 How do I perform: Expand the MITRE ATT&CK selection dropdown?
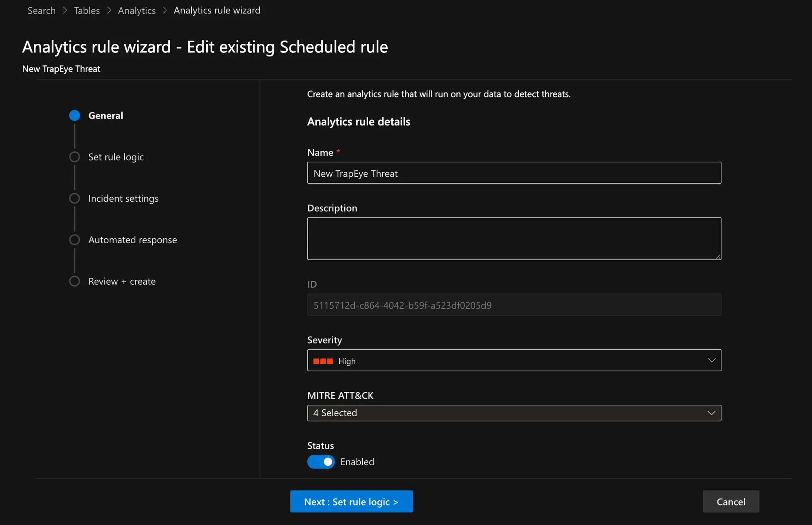(x=514, y=413)
